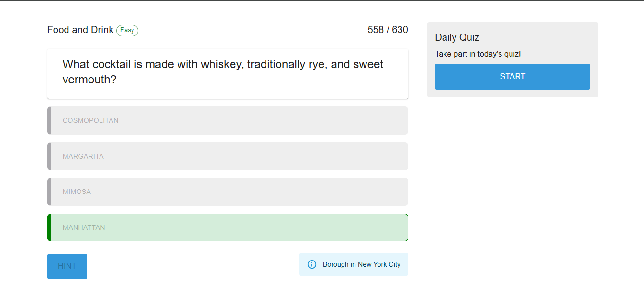Select the COSMOPOLITAN answer option
644x284 pixels.
(228, 120)
